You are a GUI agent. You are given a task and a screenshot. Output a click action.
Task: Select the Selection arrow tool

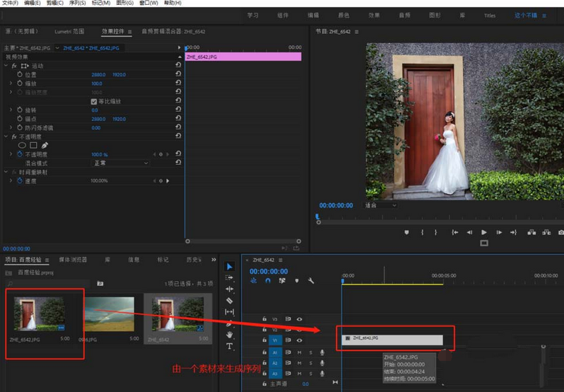pos(230,267)
